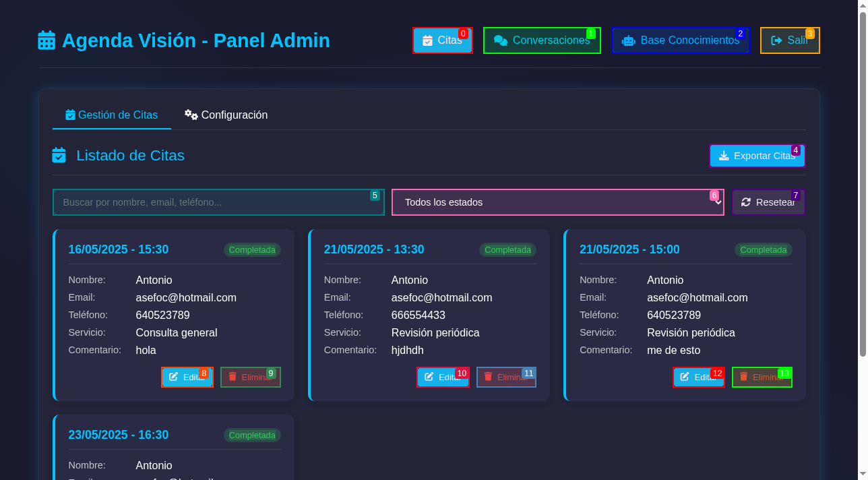Edit the 21/05/2025 - 13:30 appointment
The width and height of the screenshot is (868, 480).
tap(443, 378)
